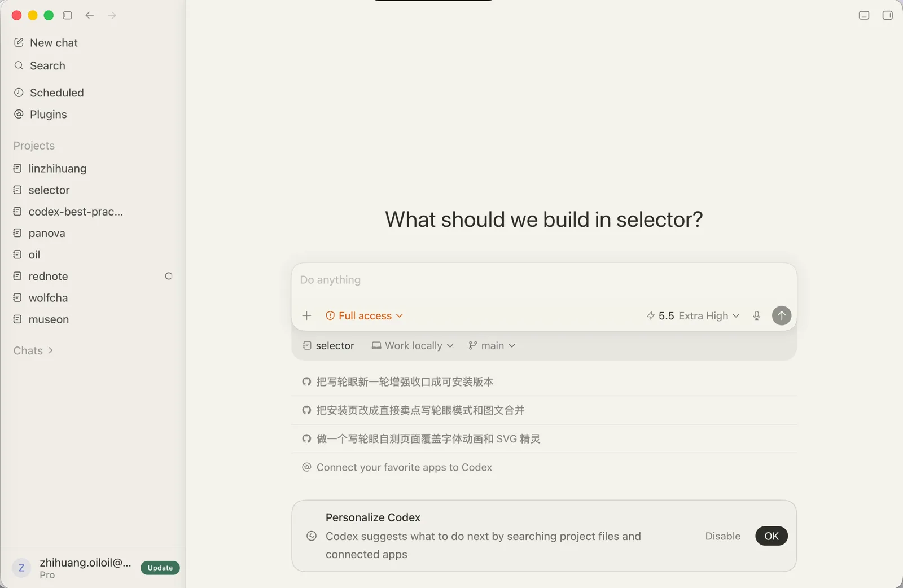Click the GitHub icon beside 做一个写轮眼自测页面覆盖字体动画和 SVG 精灵
The image size is (903, 588).
click(306, 438)
